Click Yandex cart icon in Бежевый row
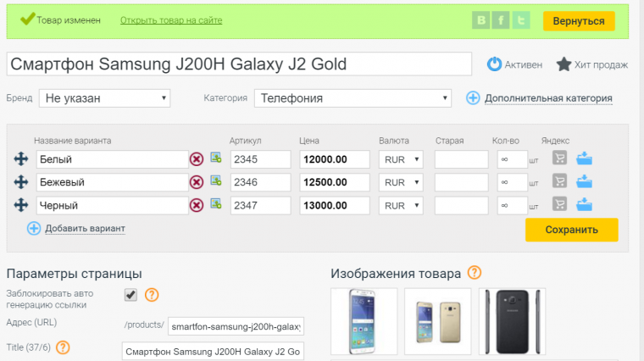The image size is (644, 361). coord(559,181)
